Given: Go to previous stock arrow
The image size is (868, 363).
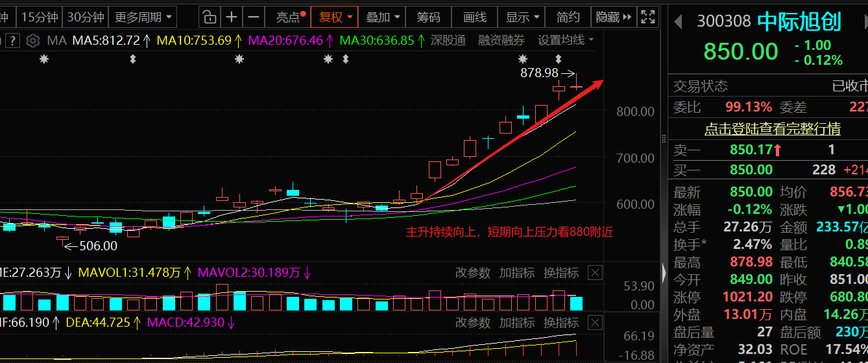Looking at the screenshot, I should click(x=678, y=22).
